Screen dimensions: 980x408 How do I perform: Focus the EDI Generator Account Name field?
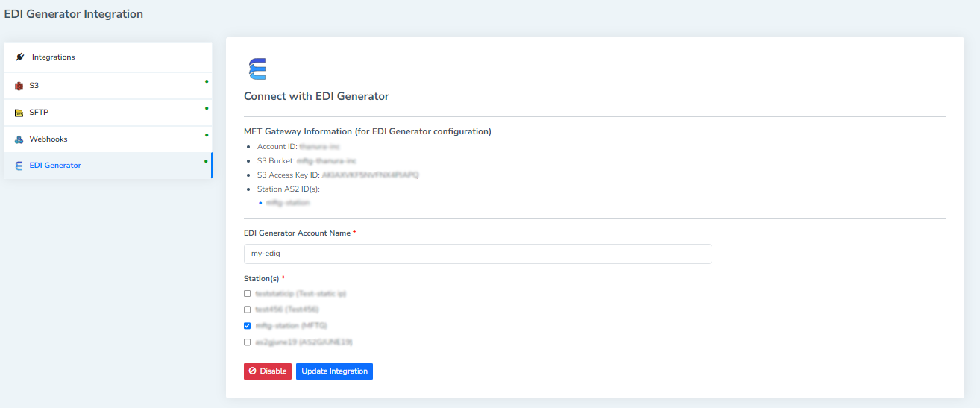pos(477,254)
